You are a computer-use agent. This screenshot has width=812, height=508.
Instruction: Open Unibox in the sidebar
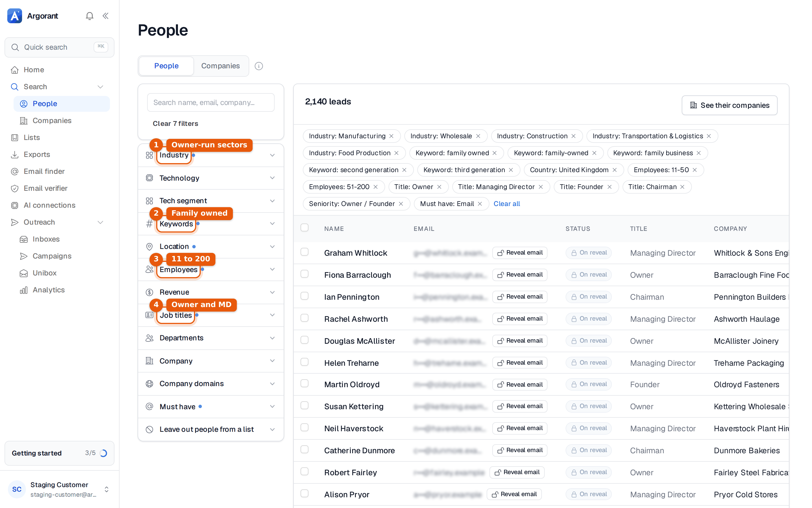(x=61, y=273)
